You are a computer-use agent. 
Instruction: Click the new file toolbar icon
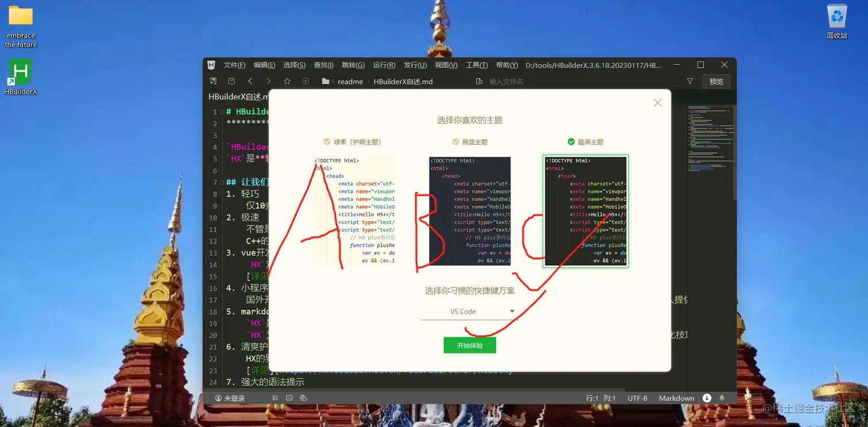tap(213, 81)
